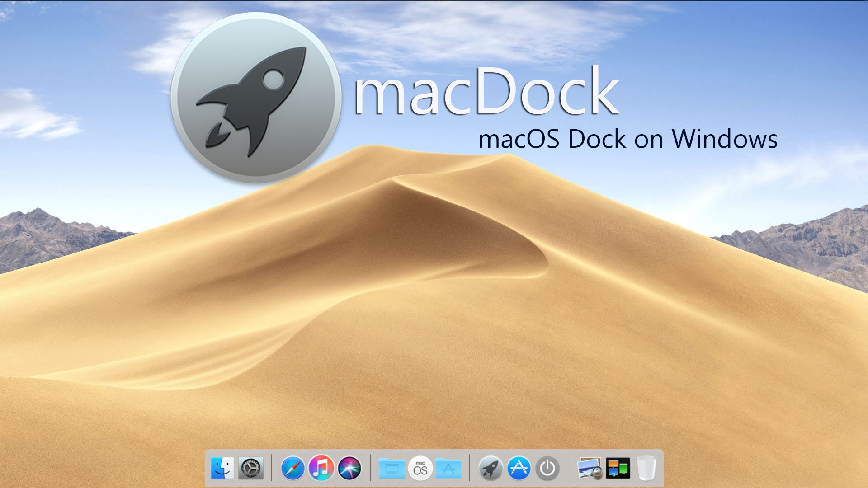Click the dock separator before Launchpad icon
Viewport: 868px width, 488px height.
pyautogui.click(x=469, y=468)
